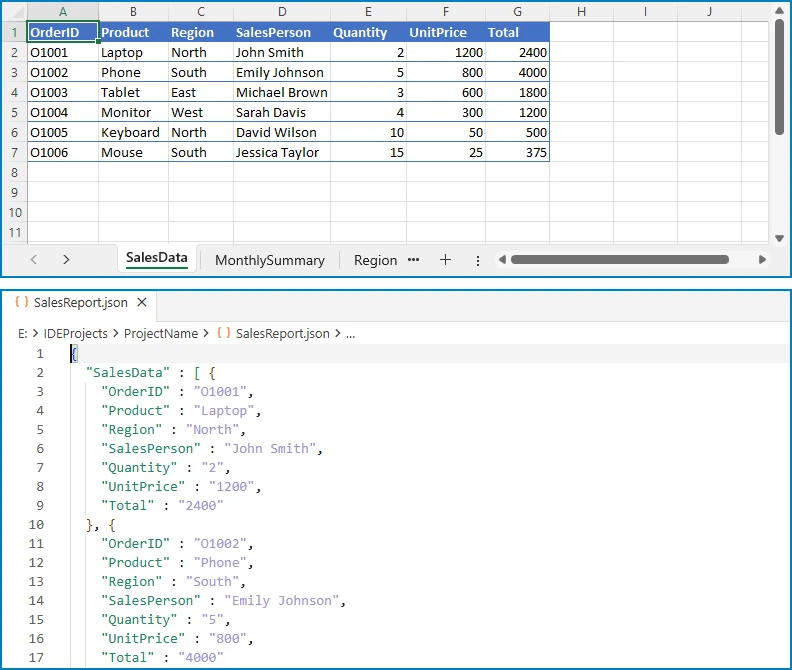The image size is (792, 670).
Task: Click editor line number 17
Action: (x=36, y=657)
